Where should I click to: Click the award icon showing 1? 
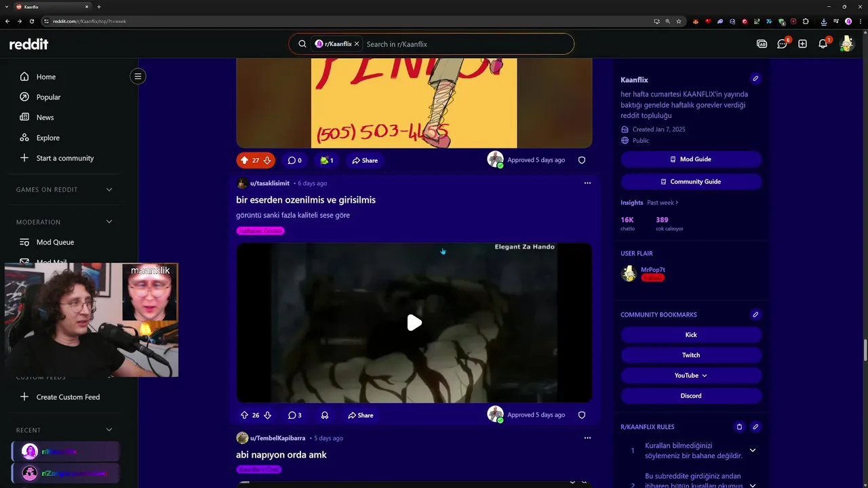[x=327, y=161]
